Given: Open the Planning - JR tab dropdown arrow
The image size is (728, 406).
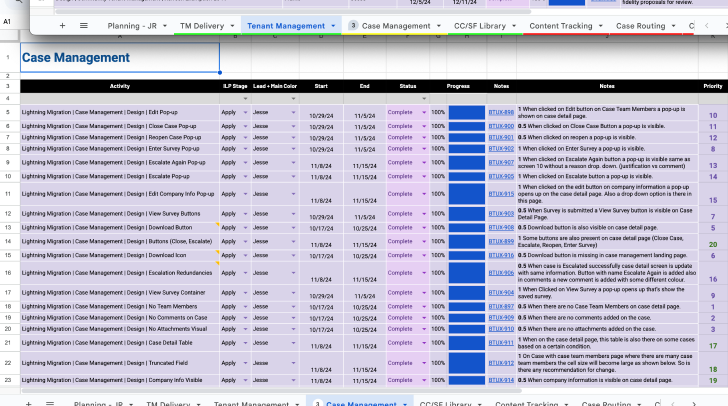Looking at the screenshot, I should (162, 25).
